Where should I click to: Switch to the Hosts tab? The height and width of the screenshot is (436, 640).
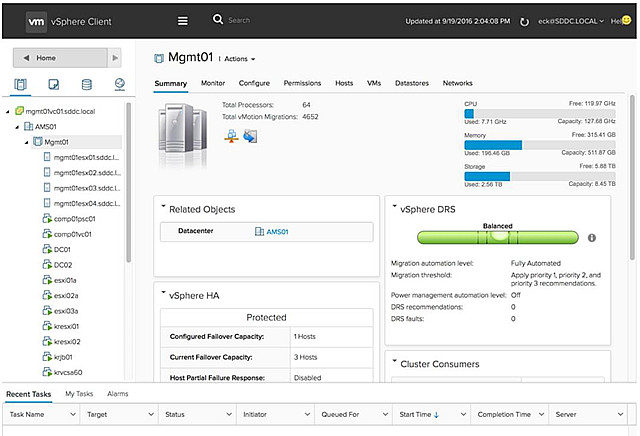(x=344, y=83)
